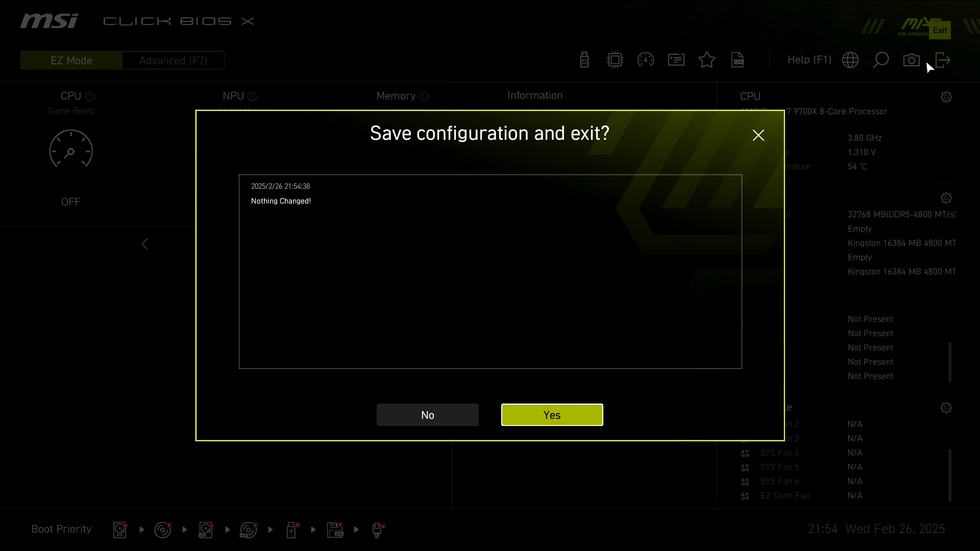Expand the Advanced F7 mode
This screenshot has width=980, height=551.
point(173,60)
